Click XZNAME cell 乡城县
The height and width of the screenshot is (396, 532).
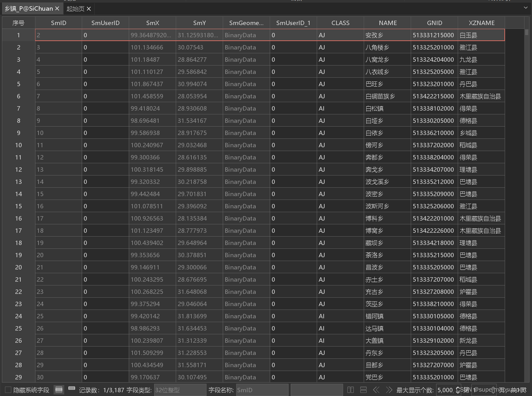481,133
